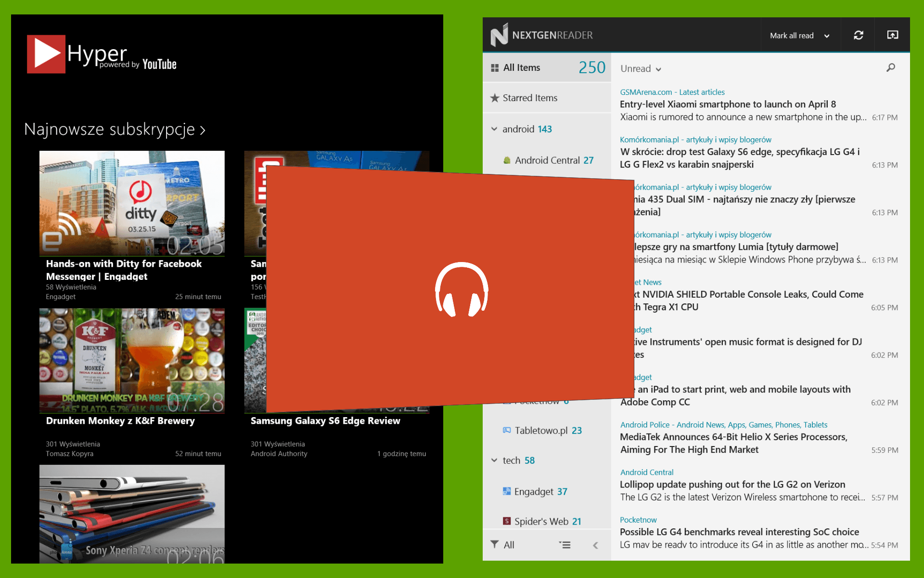Click the Nextgen Reader N logo
This screenshot has height=578, width=924.
499,35
